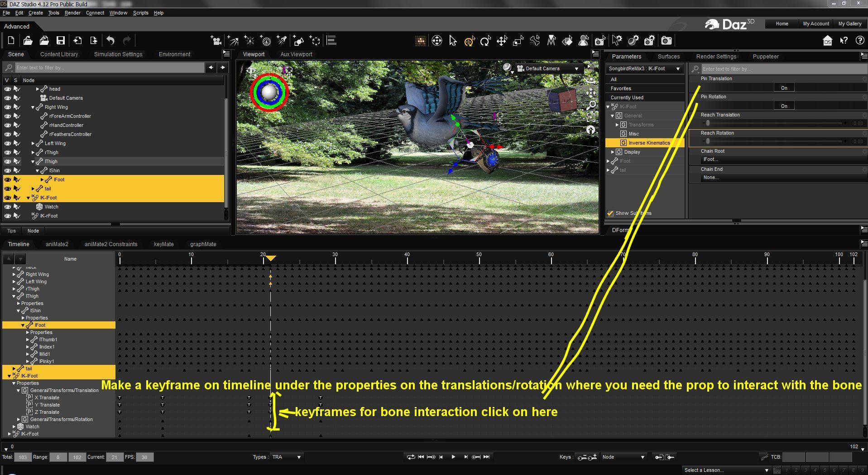Open the Types TRA dropdown

(287, 457)
